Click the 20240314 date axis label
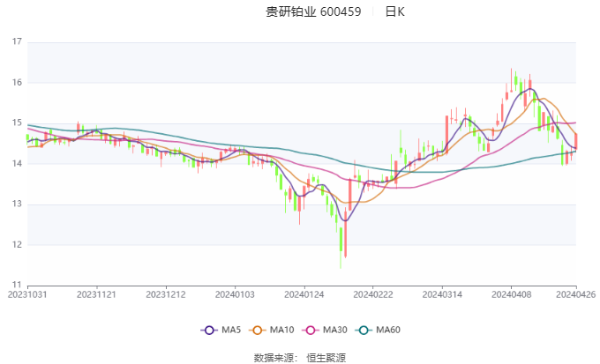600x364 pixels. coord(442,294)
